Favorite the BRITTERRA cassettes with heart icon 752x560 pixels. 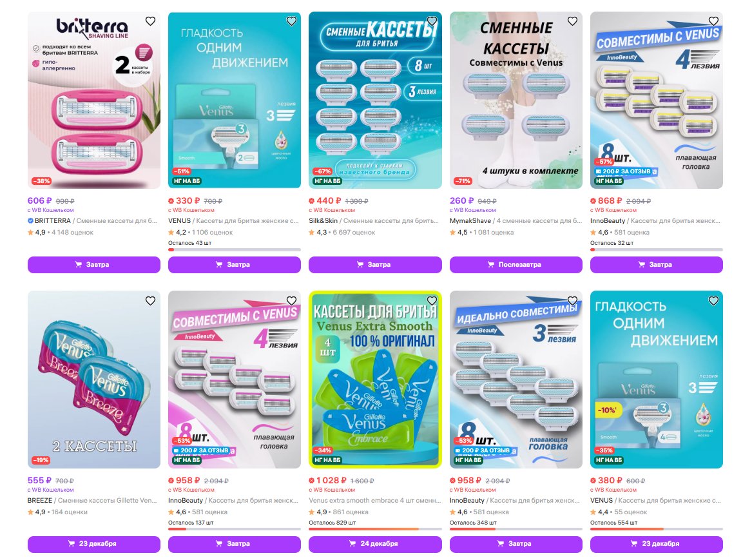click(150, 21)
